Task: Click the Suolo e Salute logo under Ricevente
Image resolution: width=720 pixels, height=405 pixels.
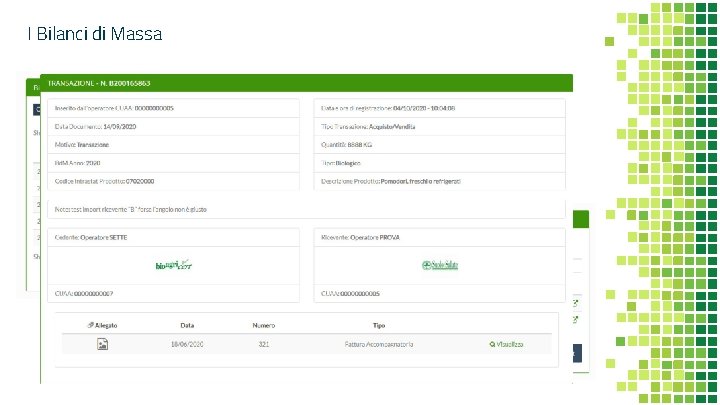Action: coord(440,265)
